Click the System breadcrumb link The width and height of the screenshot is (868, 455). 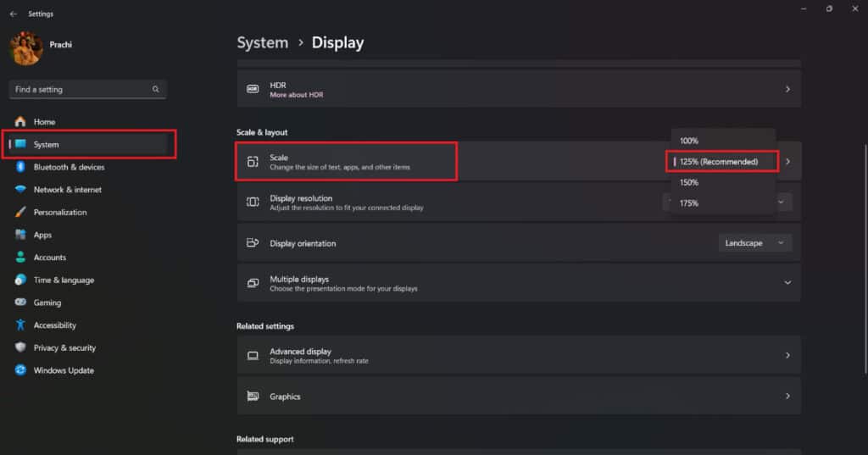(x=262, y=42)
